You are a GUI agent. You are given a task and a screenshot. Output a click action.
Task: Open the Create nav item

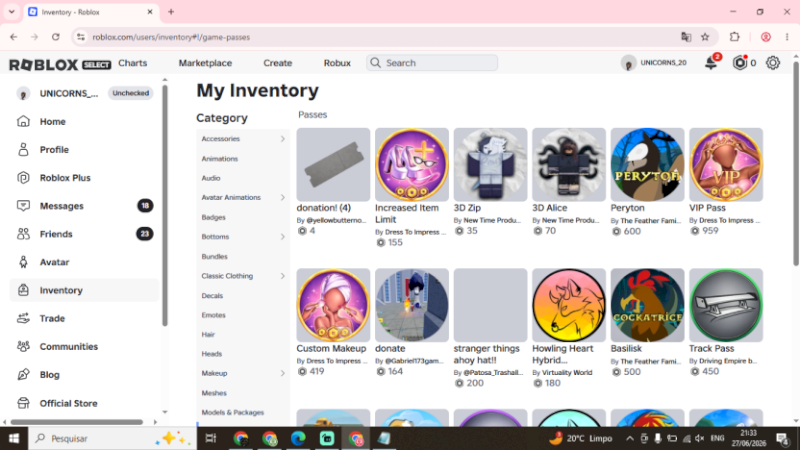click(278, 63)
